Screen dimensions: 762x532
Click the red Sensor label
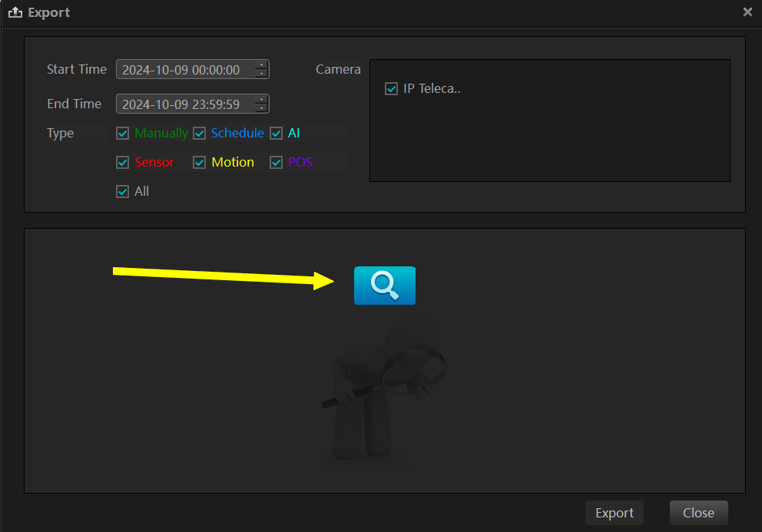[154, 162]
